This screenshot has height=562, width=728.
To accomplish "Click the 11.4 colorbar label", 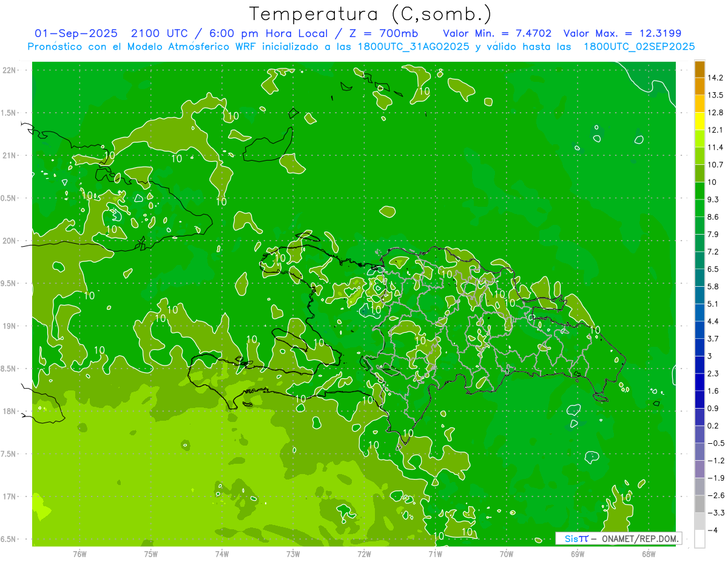I will pos(715,147).
